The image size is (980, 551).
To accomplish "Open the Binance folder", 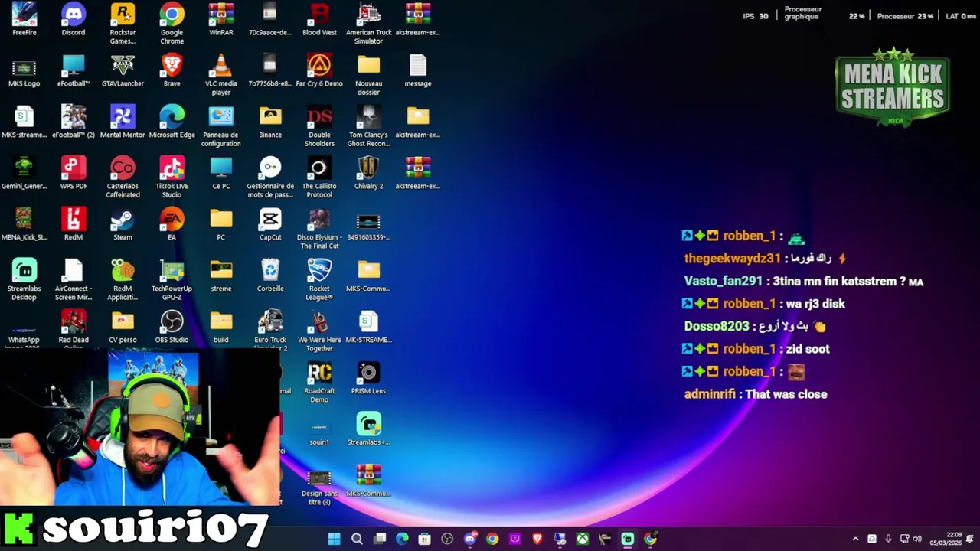I will [270, 122].
